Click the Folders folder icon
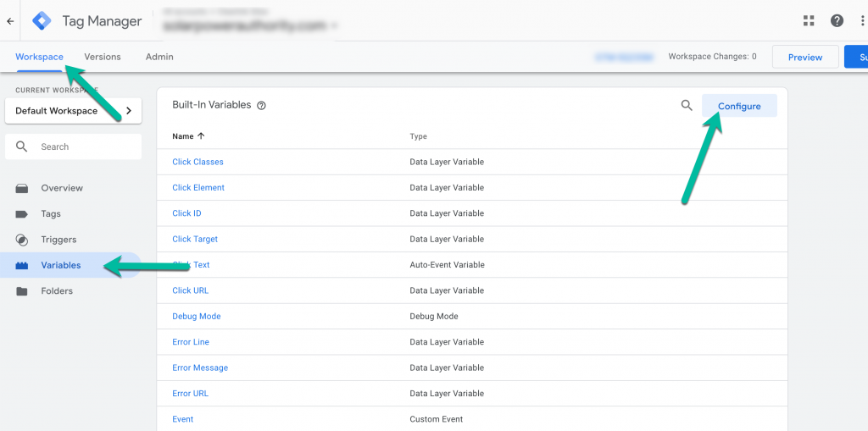 point(21,291)
